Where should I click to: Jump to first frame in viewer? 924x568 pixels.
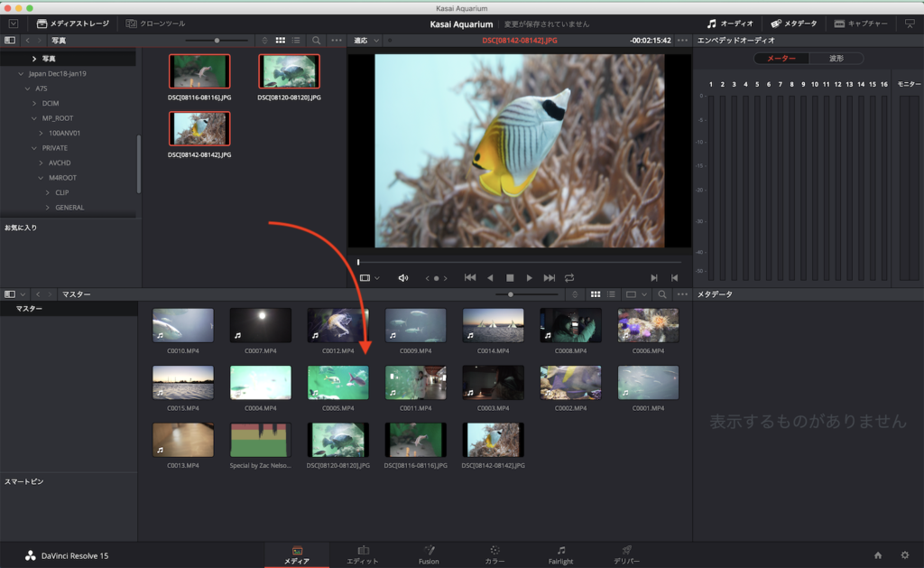click(x=470, y=278)
